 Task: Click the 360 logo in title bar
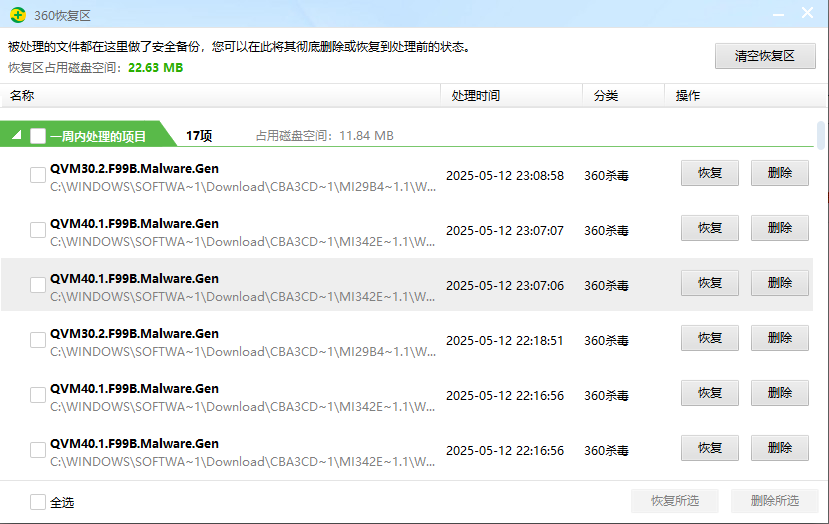(x=18, y=14)
